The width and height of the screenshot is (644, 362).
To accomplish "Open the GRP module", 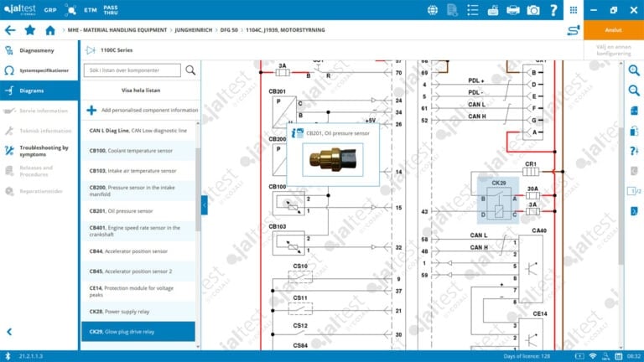I will [x=50, y=10].
